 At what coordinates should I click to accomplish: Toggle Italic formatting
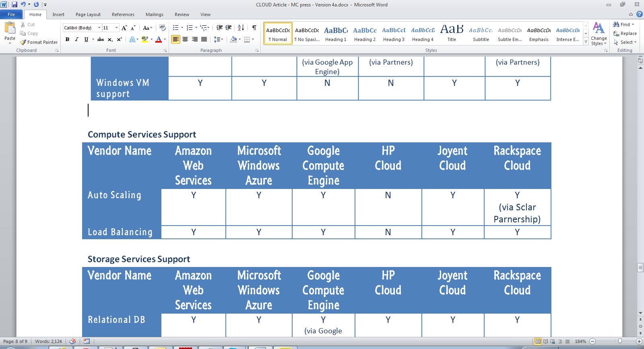[76, 39]
